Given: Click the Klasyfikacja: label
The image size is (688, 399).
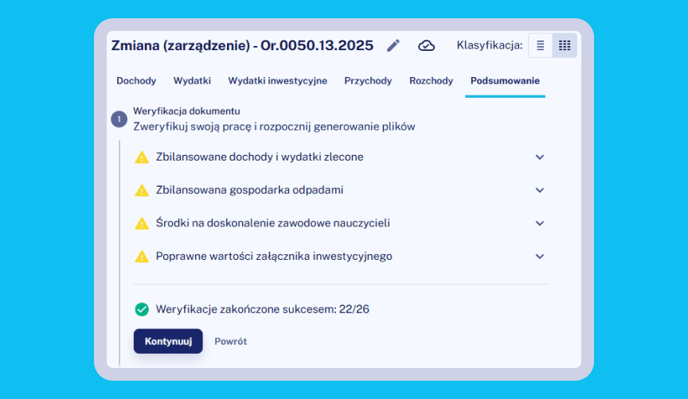Looking at the screenshot, I should 490,46.
